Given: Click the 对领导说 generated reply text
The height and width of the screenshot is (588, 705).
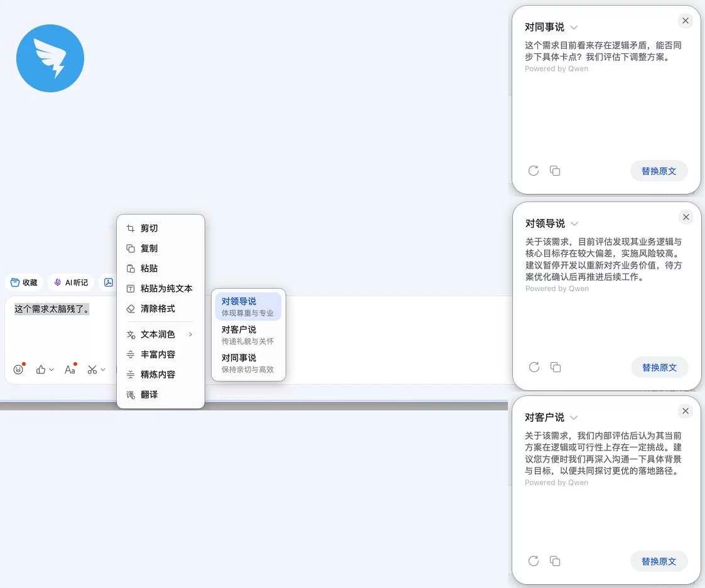Looking at the screenshot, I should pos(603,259).
